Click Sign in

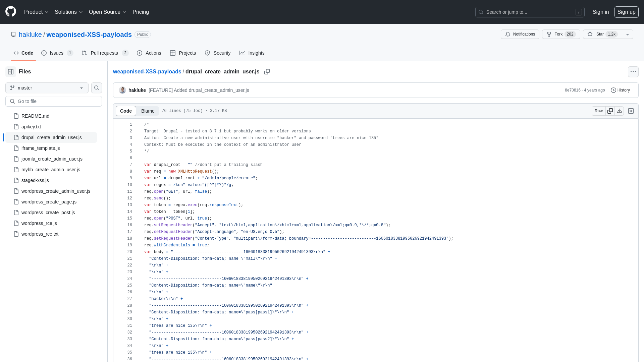tap(600, 12)
